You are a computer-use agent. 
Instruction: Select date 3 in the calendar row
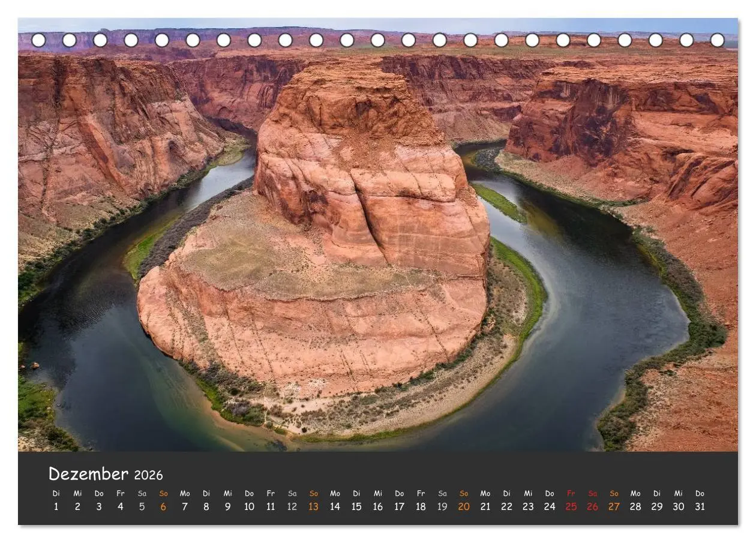(99, 506)
